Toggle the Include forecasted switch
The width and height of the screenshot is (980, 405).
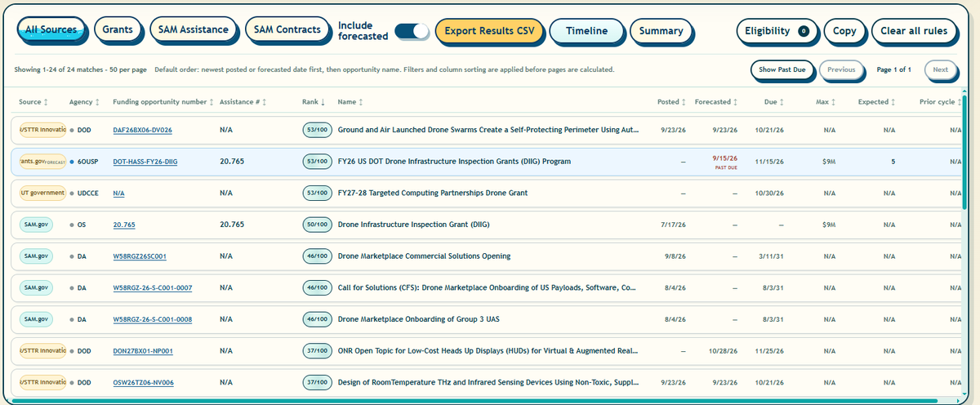pos(412,31)
